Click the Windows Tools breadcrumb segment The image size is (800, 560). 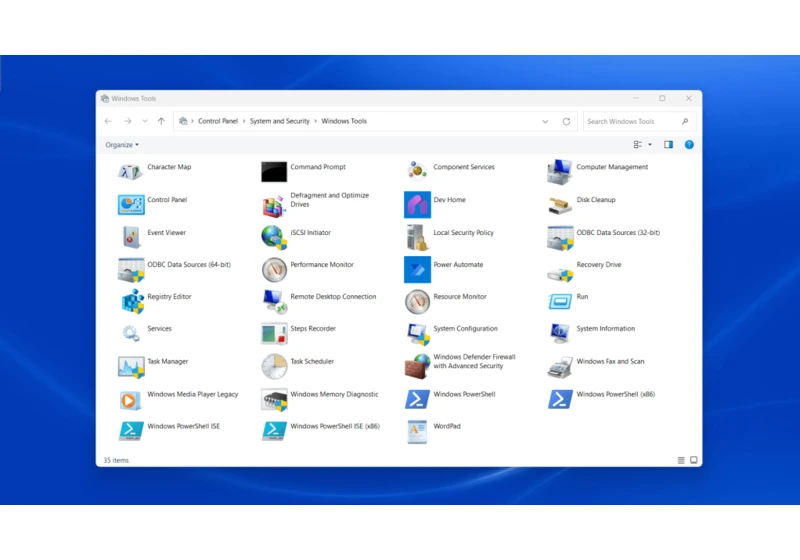[344, 121]
